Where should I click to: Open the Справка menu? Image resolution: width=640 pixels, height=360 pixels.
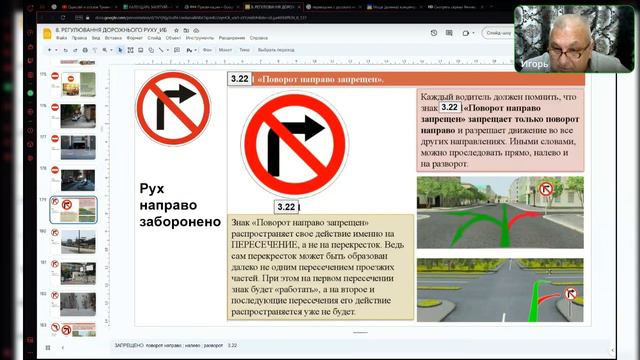point(259,38)
